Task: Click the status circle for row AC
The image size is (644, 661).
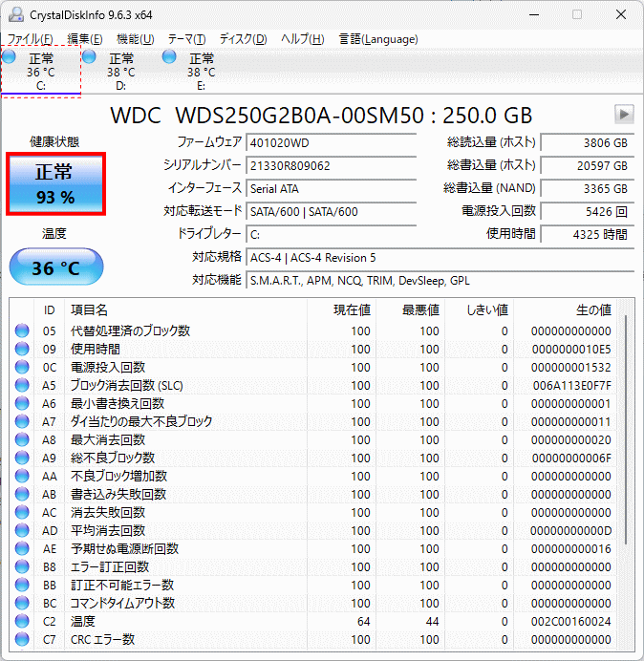Action: tap(22, 512)
